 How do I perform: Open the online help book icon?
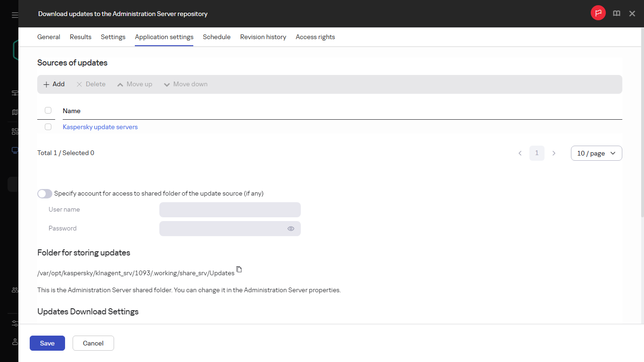coord(617,13)
